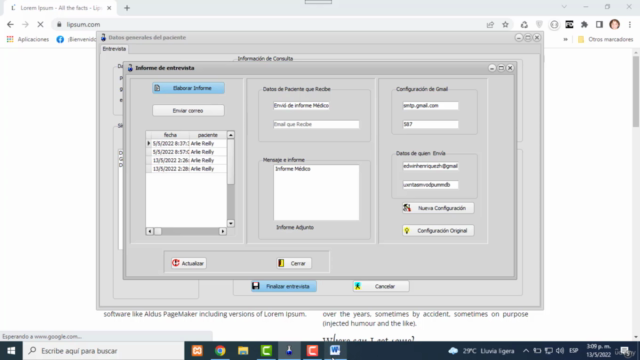This screenshot has width=640, height=360.
Task: Click the red power icon on Actualizar
Action: [176, 263]
